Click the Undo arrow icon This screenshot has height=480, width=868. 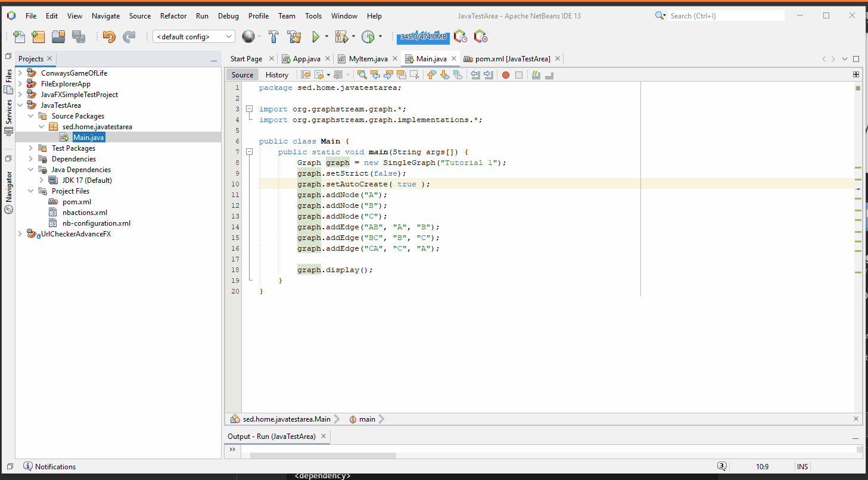(108, 37)
